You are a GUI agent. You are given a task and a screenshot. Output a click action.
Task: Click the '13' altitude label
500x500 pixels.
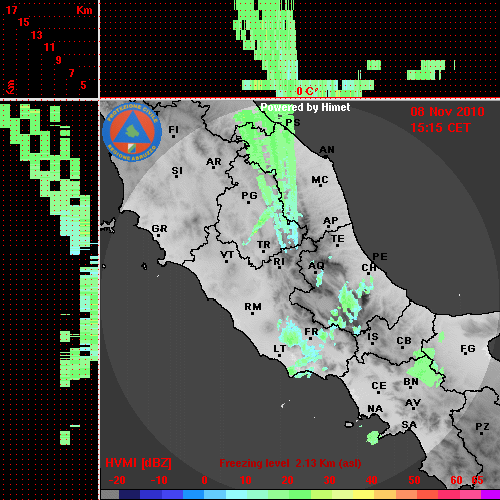37,35
